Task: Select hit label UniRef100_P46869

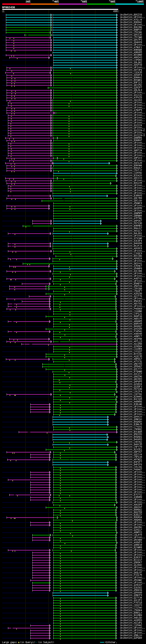Action: coord(131,309)
